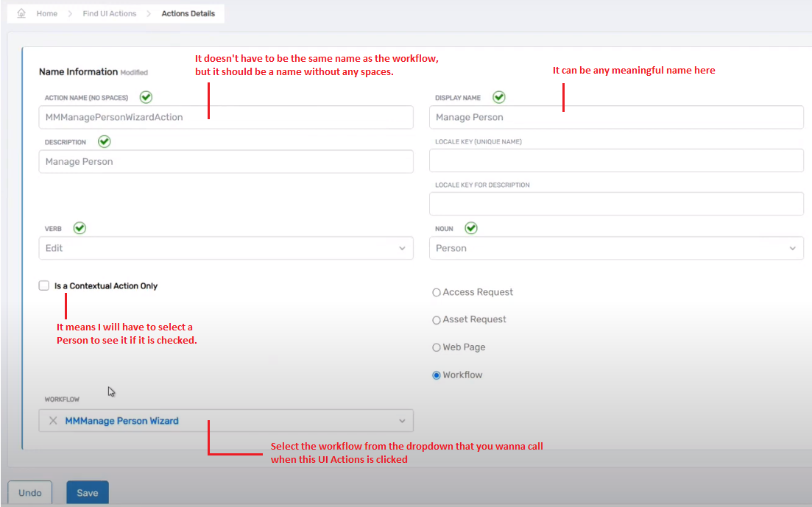Click the home icon in breadcrumb
The width and height of the screenshot is (812, 507).
point(21,13)
